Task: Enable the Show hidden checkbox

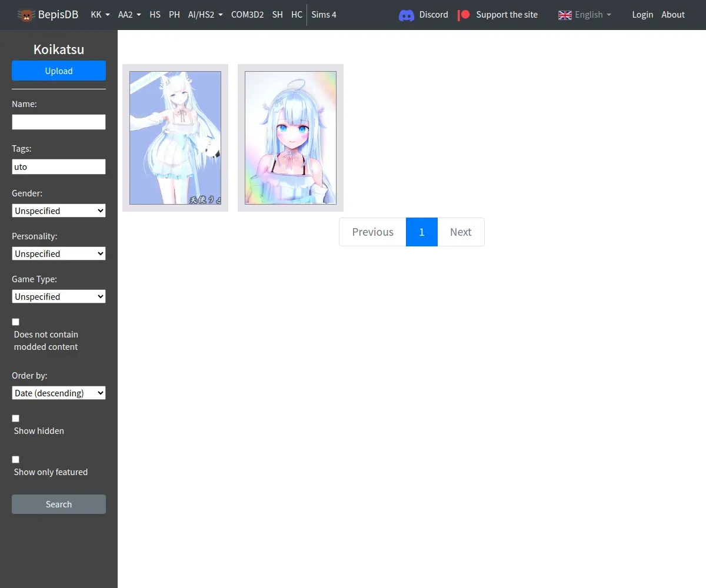Action: click(16, 418)
